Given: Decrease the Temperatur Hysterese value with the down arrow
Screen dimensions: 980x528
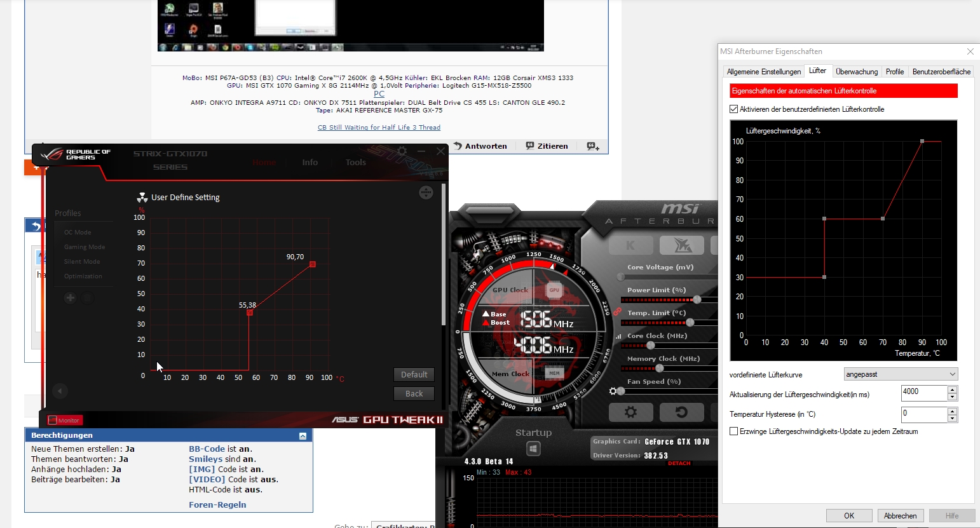Looking at the screenshot, I should [x=952, y=419].
